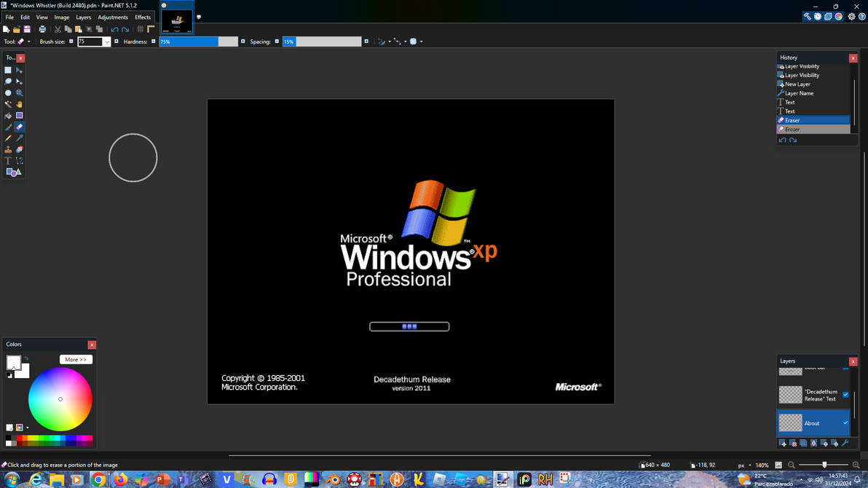Select the Text tool

(x=8, y=161)
